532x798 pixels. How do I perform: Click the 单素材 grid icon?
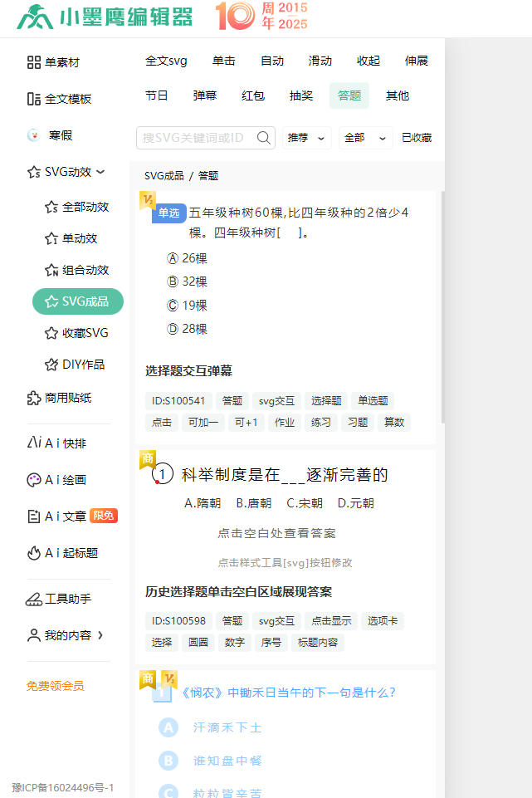(x=33, y=62)
